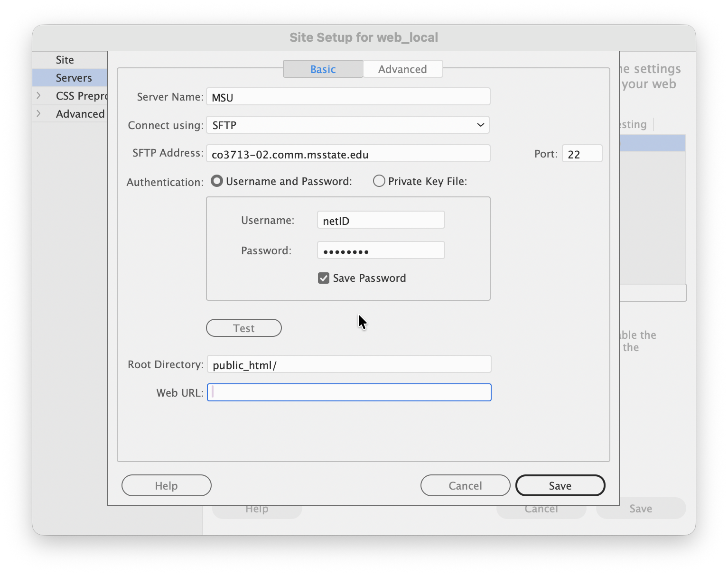728x575 pixels.
Task: Click the Web URL field
Action: pyautogui.click(x=349, y=392)
